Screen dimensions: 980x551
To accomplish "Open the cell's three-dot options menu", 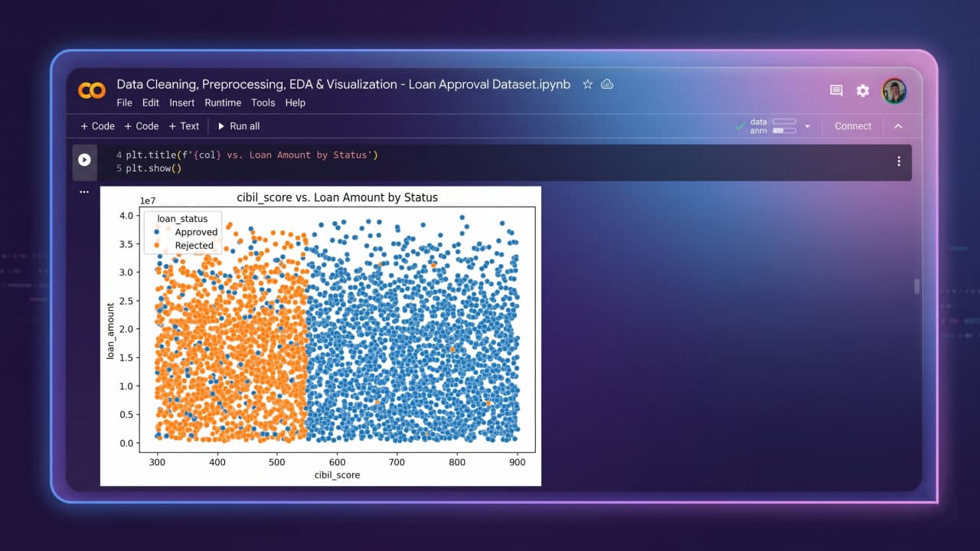I will 899,161.
